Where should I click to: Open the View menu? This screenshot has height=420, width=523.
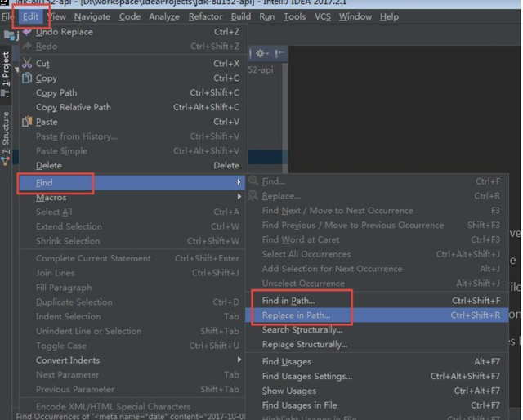click(x=56, y=16)
